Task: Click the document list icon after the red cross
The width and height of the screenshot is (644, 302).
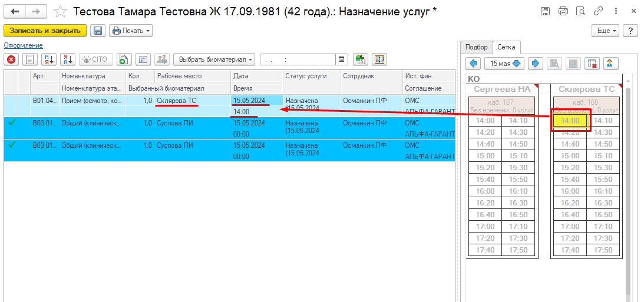Action: coord(29,59)
